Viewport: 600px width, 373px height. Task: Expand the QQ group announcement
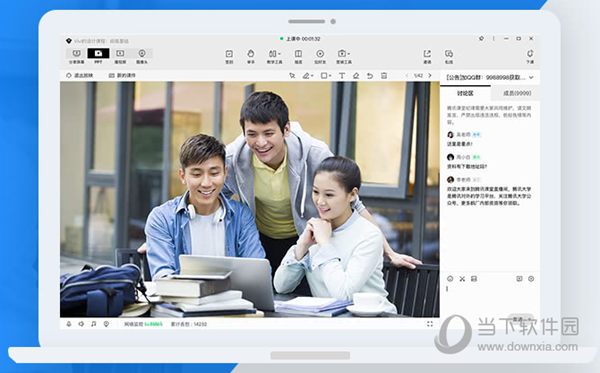pyautogui.click(x=531, y=78)
